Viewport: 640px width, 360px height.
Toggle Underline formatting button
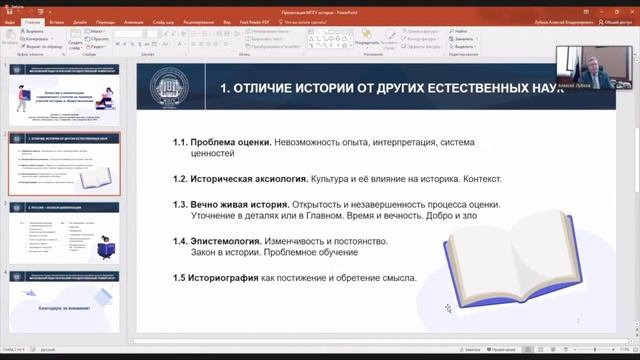(x=132, y=44)
